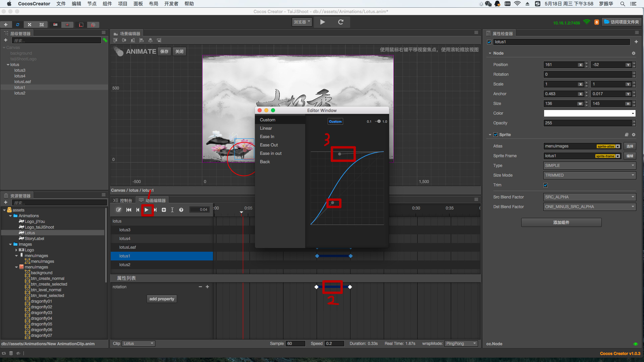The width and height of the screenshot is (644, 362).
Task: Uncheck the Trim checkbox
Action: [545, 185]
